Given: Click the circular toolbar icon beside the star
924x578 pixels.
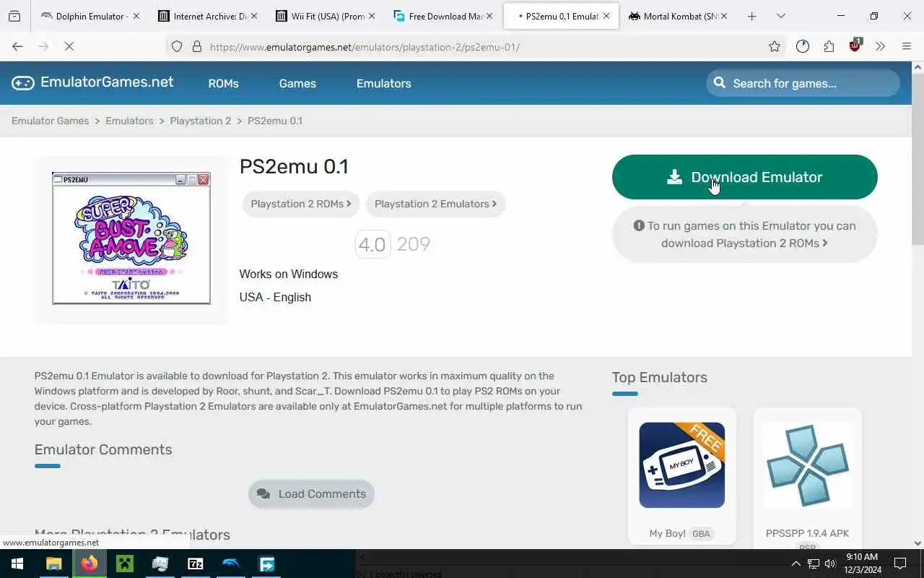Looking at the screenshot, I should [x=803, y=46].
